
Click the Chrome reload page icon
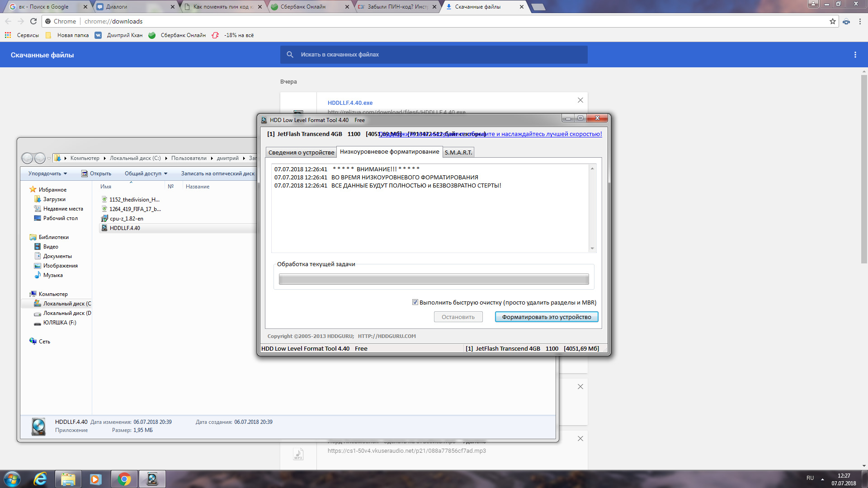point(33,21)
